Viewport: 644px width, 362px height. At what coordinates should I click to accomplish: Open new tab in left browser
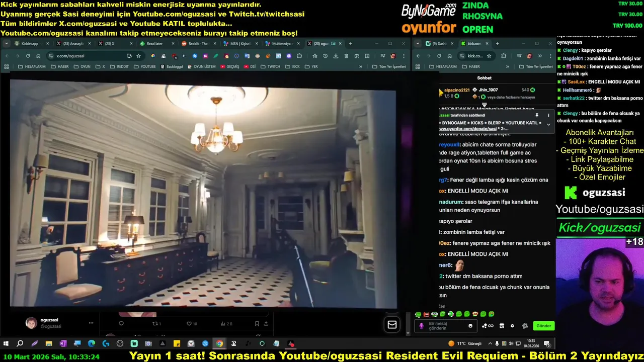pyautogui.click(x=350, y=44)
